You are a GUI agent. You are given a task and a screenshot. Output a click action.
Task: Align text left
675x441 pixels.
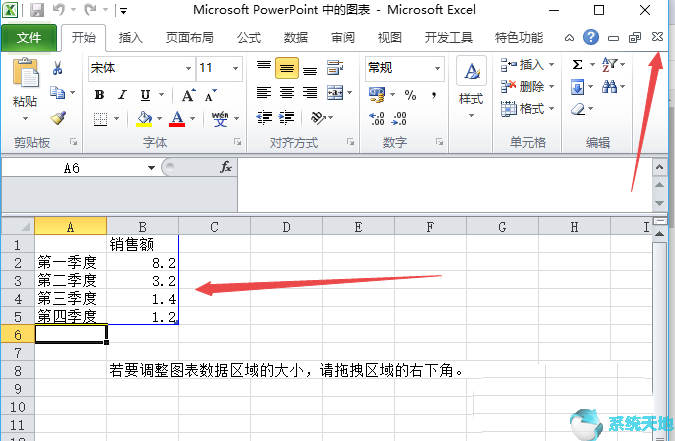coord(264,93)
